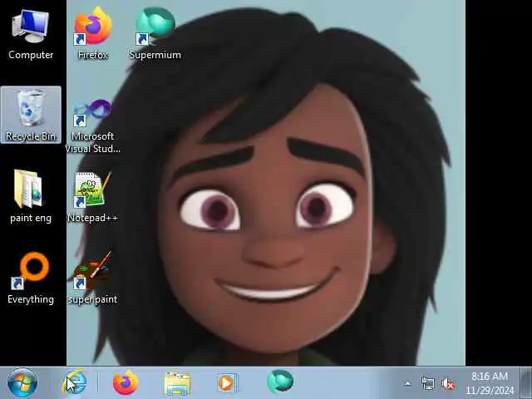Select the super paint shortcut
This screenshot has width=532, height=399.
(92, 278)
